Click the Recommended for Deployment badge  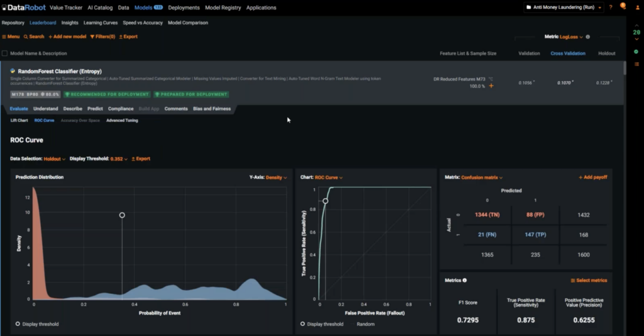[x=107, y=94]
